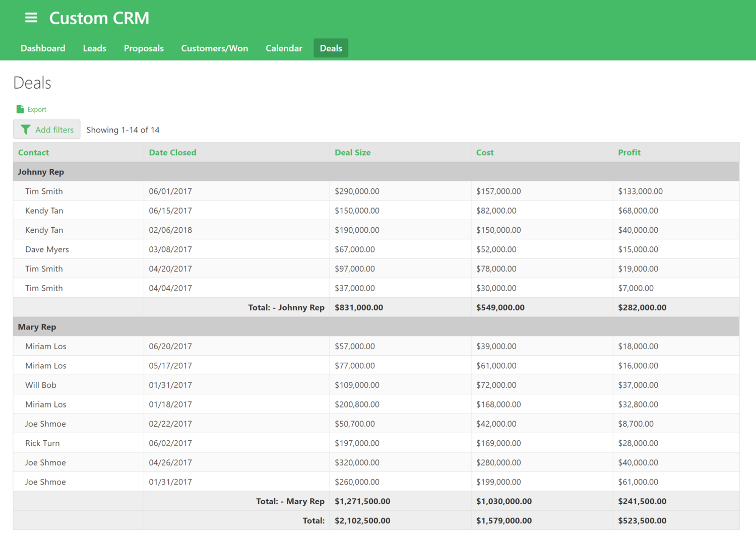Open the Calendar section

284,48
